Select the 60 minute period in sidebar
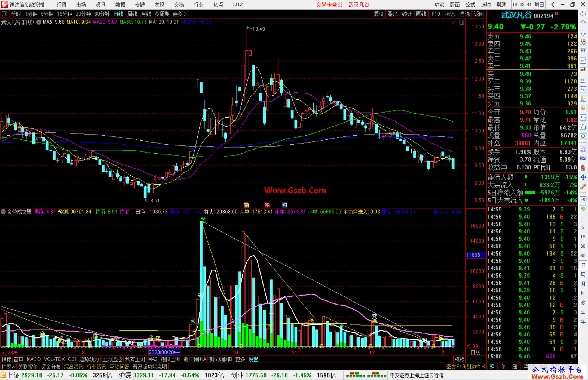The image size is (588, 380). point(583,256)
